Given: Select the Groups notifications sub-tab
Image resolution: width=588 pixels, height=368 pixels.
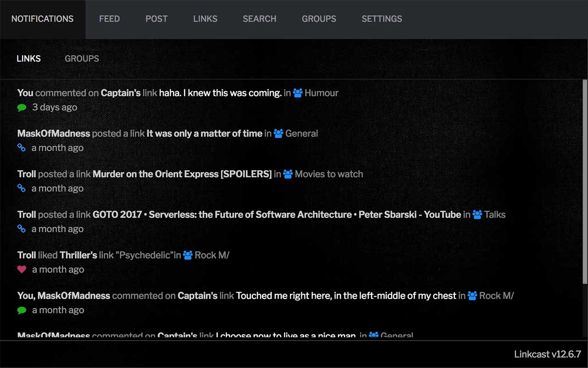Looking at the screenshot, I should coord(82,58).
